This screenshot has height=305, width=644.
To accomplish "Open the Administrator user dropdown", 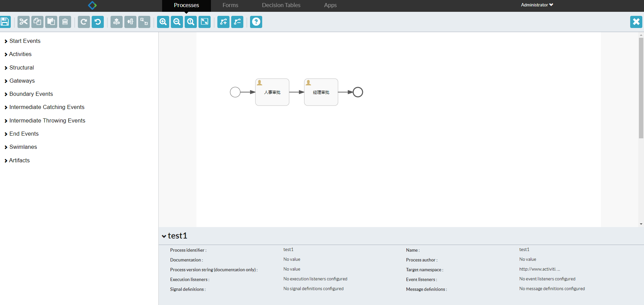I will [x=537, y=5].
